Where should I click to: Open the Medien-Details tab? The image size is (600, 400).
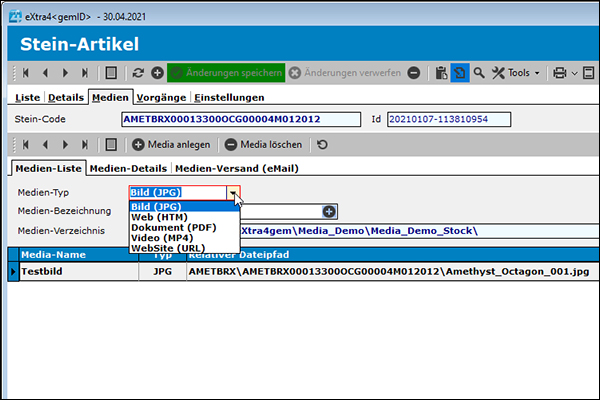click(129, 168)
